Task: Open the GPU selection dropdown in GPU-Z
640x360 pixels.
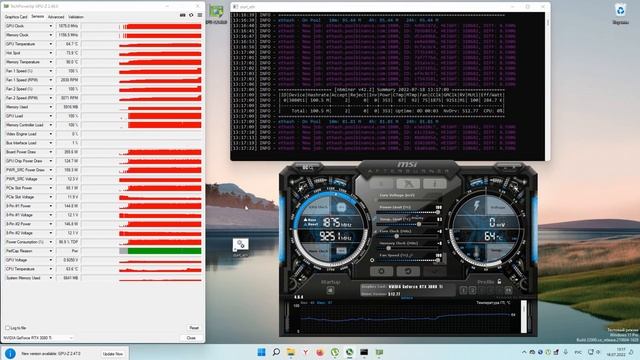Action: pos(39,338)
